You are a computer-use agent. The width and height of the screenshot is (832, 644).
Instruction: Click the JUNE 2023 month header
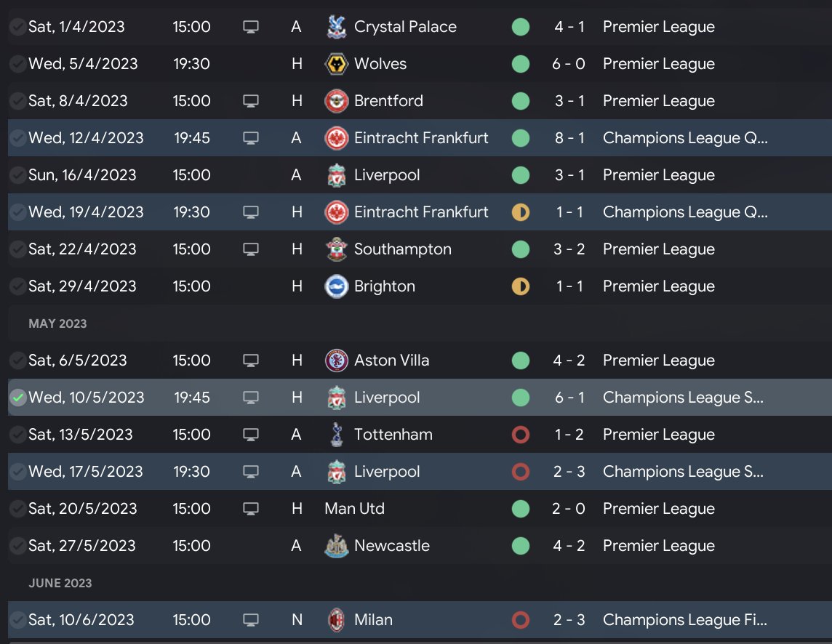pos(60,583)
